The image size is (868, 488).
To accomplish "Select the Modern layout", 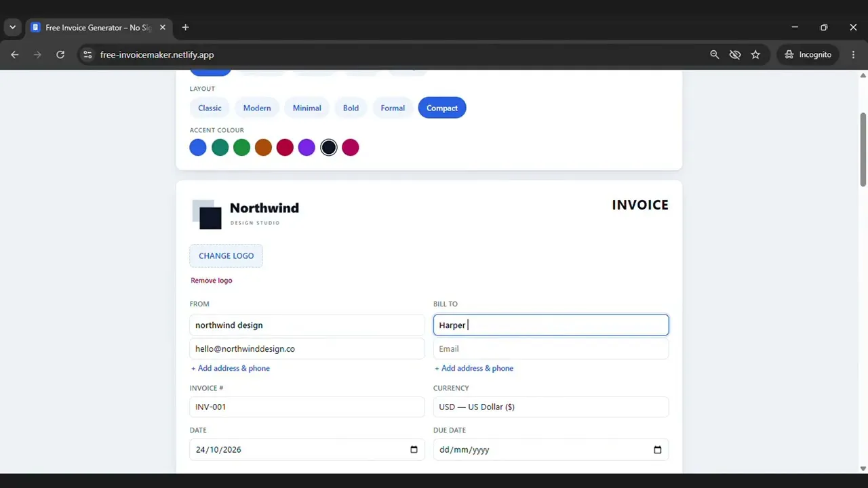I will (x=257, y=108).
